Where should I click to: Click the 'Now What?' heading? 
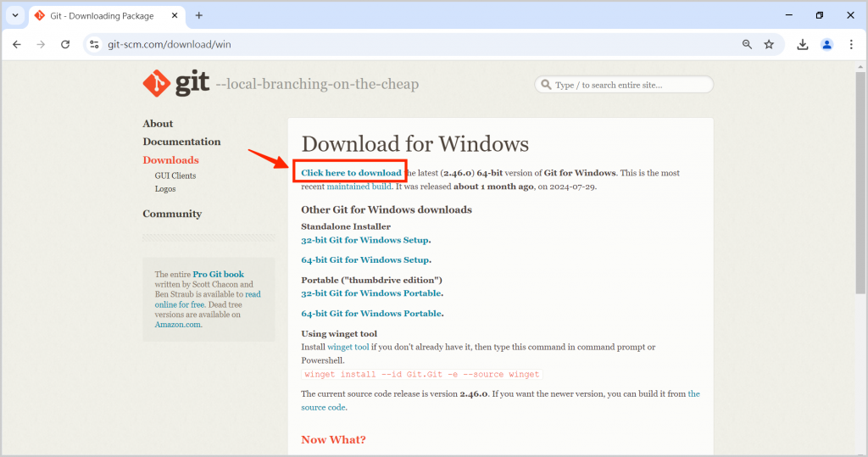(333, 440)
